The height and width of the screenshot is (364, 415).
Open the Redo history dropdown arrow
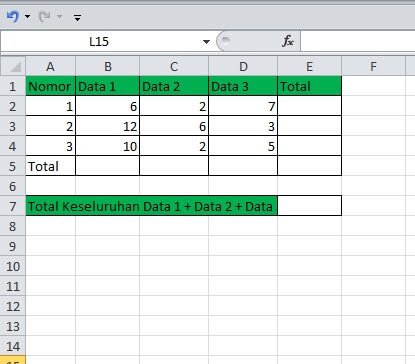tap(59, 16)
